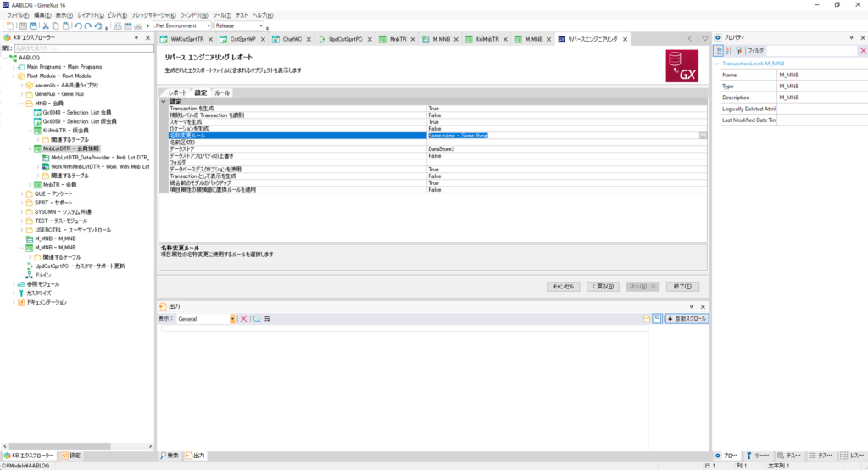Switch to the bottom search tab
This screenshot has width=868, height=470.
pyautogui.click(x=170, y=456)
